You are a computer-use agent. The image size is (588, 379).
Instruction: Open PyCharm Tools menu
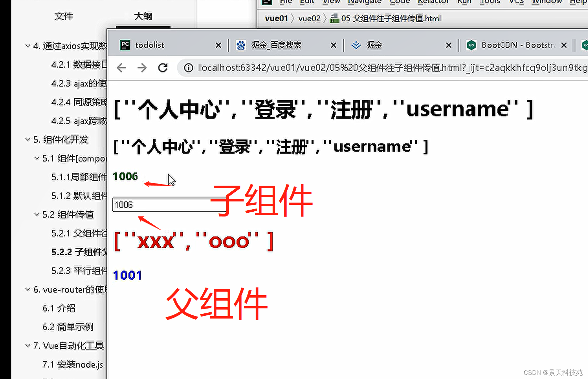[x=490, y=2]
